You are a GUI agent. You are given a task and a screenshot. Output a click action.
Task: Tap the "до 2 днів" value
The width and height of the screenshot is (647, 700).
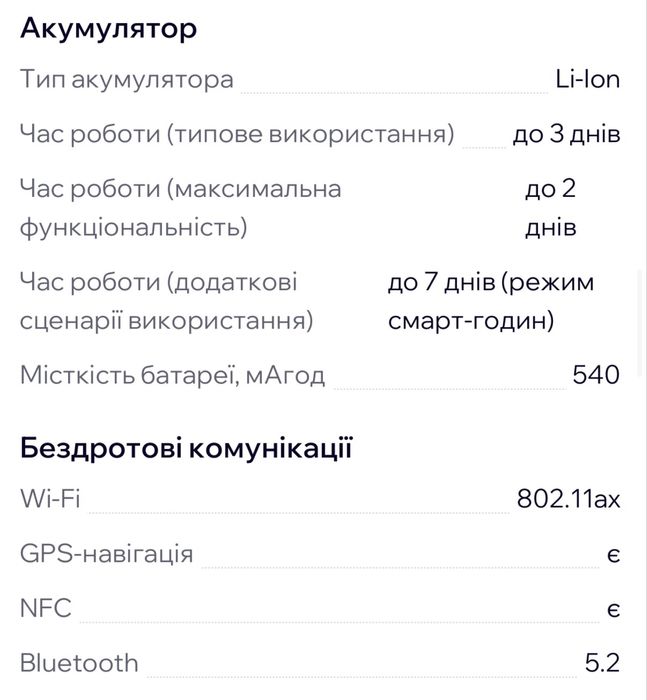point(550,208)
